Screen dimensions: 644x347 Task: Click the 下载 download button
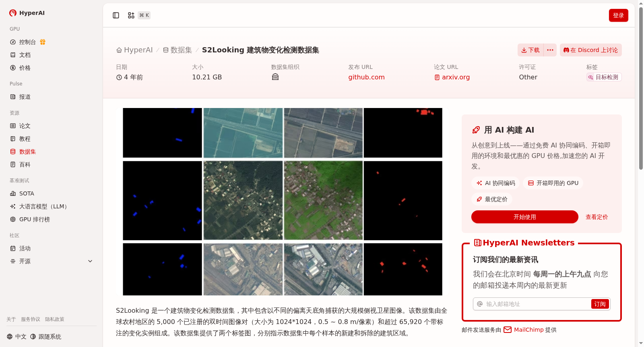pos(530,50)
